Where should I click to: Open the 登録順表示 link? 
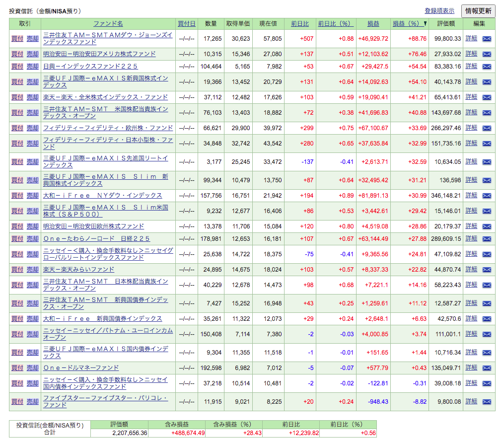439,10
